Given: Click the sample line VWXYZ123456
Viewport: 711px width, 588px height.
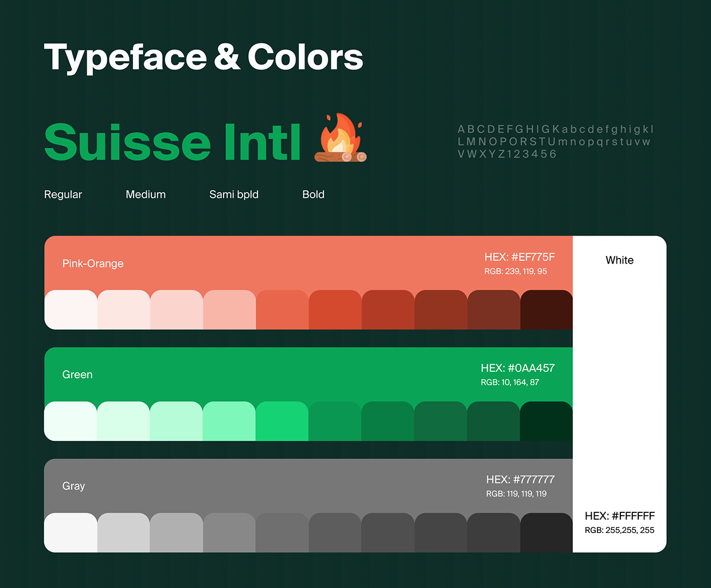Looking at the screenshot, I should (x=507, y=154).
